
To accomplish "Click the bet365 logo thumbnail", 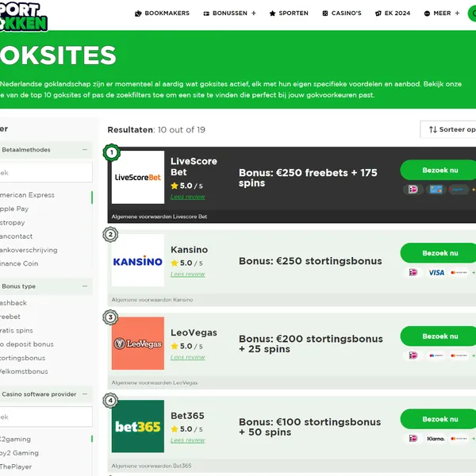I will pos(138,426).
